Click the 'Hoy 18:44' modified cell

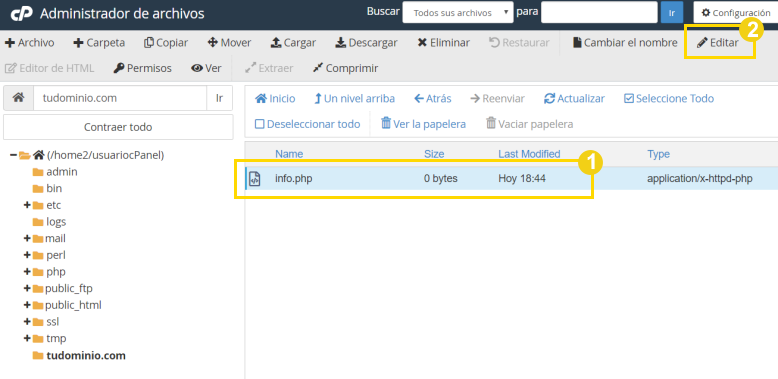coord(522,179)
